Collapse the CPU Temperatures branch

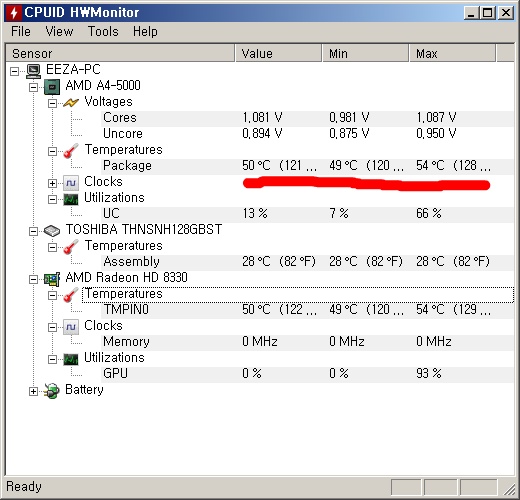(52, 151)
